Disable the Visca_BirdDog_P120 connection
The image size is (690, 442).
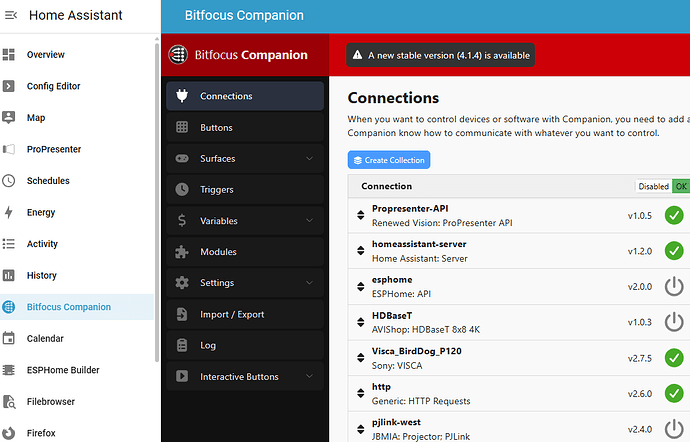pyautogui.click(x=674, y=358)
